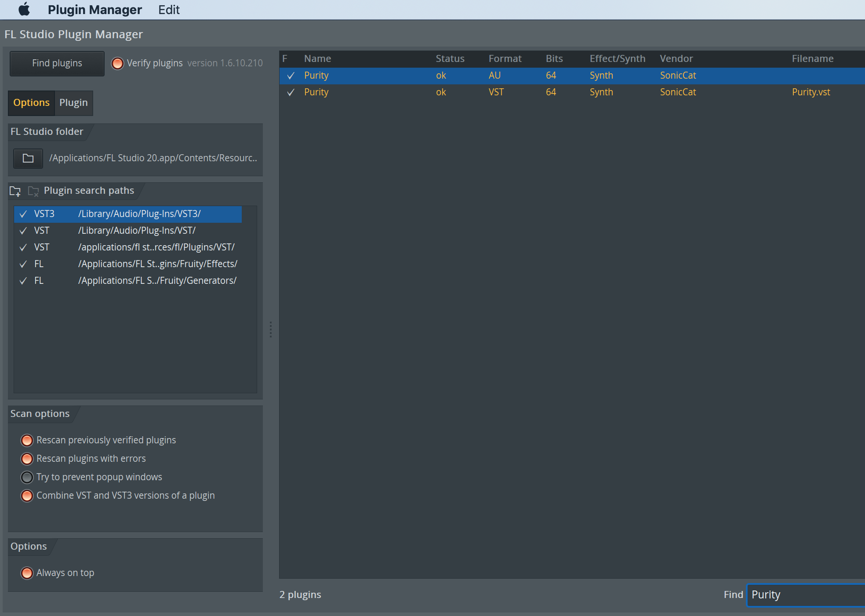Click the panel splitter dotted handle
The image size is (865, 616).
(271, 330)
